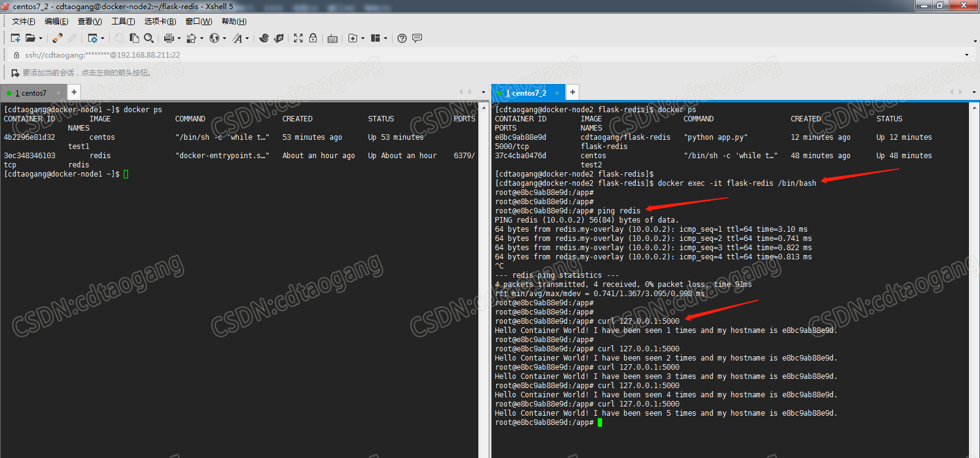980x458 pixels.
Task: Click the New session icon
Action: [16, 38]
